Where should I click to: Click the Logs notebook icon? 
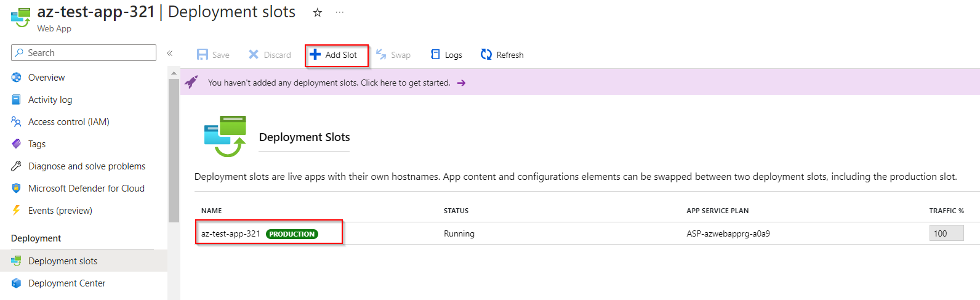(435, 54)
